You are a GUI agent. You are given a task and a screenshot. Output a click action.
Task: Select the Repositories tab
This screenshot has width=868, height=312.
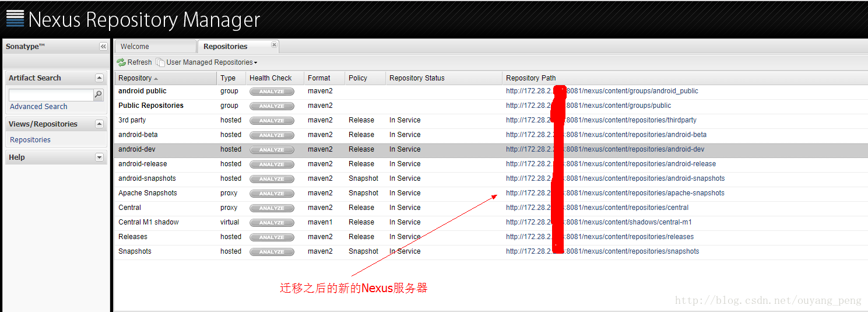pos(238,47)
